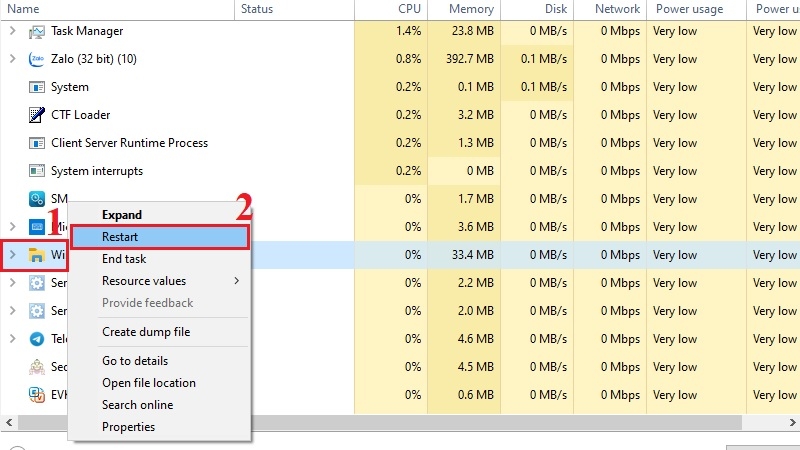Click the Task Manager process icon
Screen dimensions: 800x450
click(x=37, y=32)
